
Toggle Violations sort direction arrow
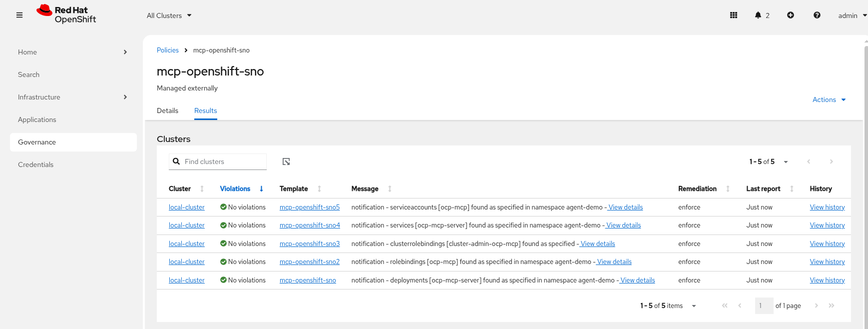[x=261, y=188]
